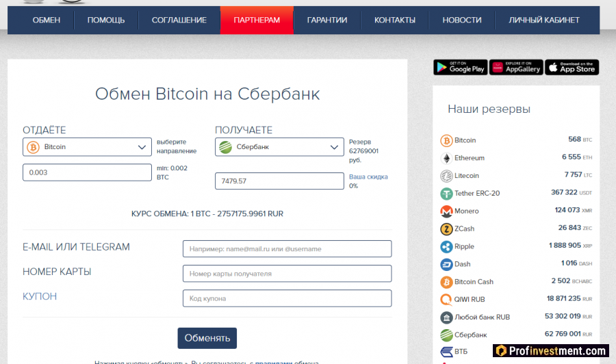Expand the Сбербанк receive-currency dropdown
Viewport: 616px width, 364px height.
click(x=279, y=147)
